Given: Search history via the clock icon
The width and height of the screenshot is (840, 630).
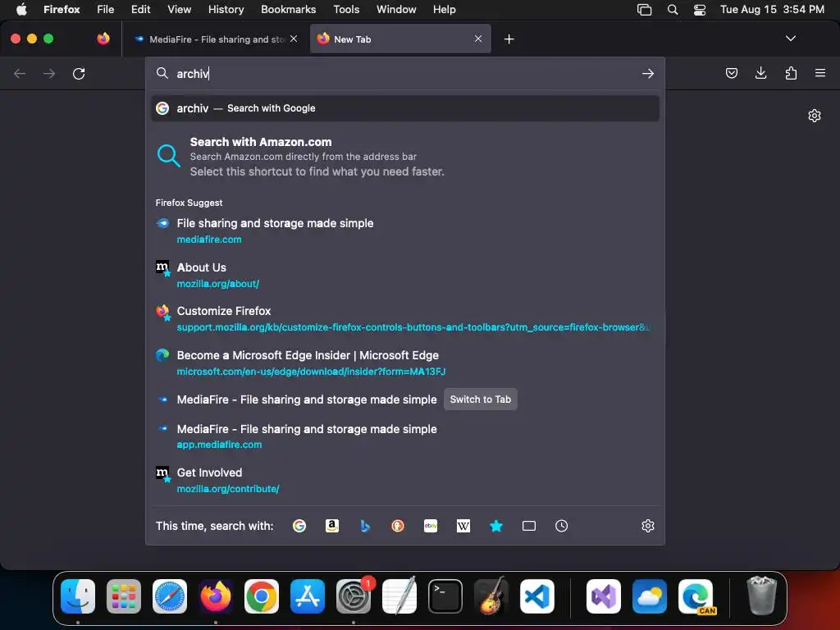Looking at the screenshot, I should point(561,526).
